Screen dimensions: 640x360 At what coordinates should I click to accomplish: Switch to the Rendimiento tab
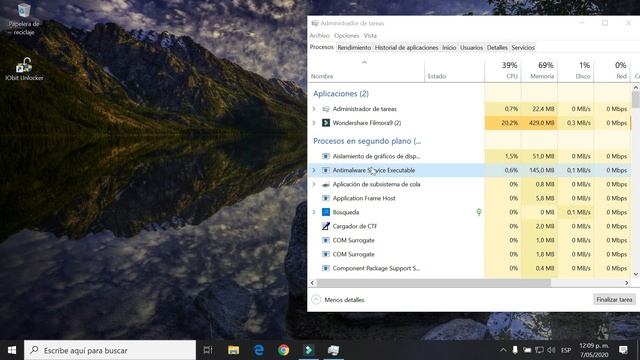tap(354, 48)
